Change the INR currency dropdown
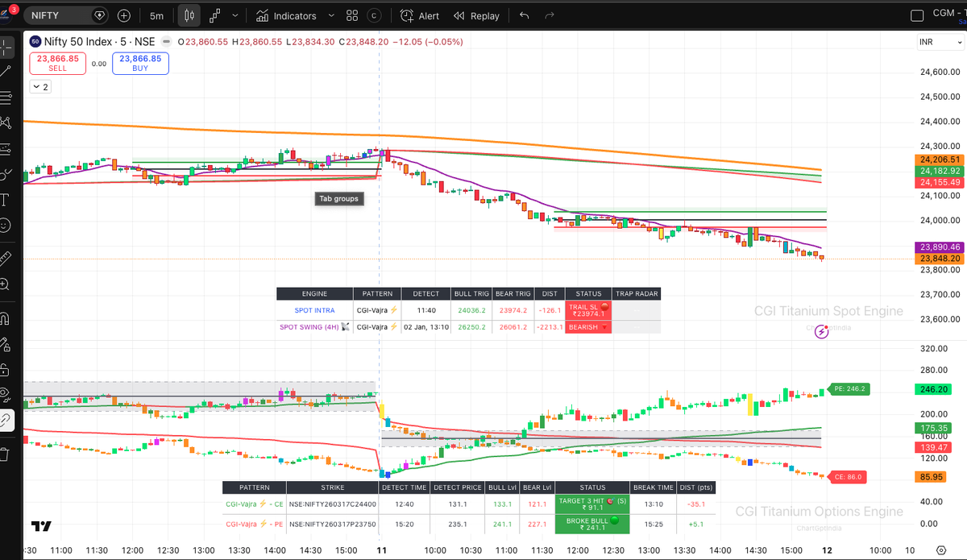 coord(940,42)
